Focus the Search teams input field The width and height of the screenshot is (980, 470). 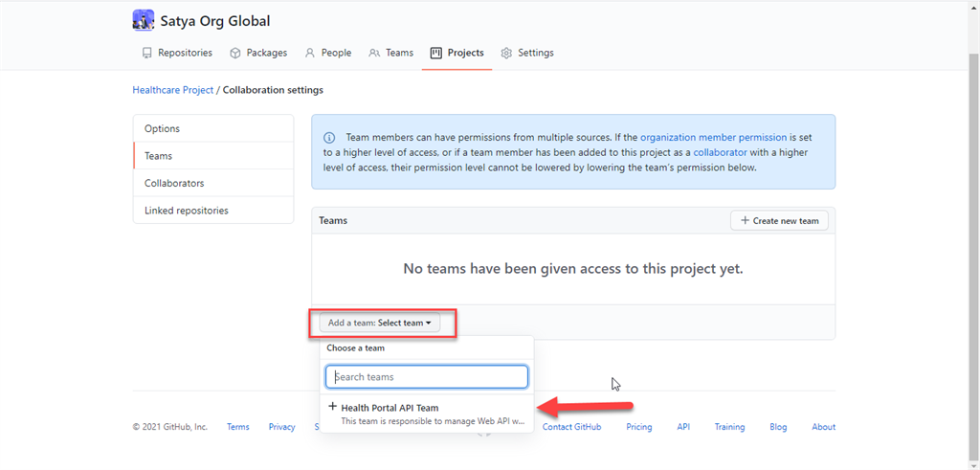pyautogui.click(x=427, y=377)
